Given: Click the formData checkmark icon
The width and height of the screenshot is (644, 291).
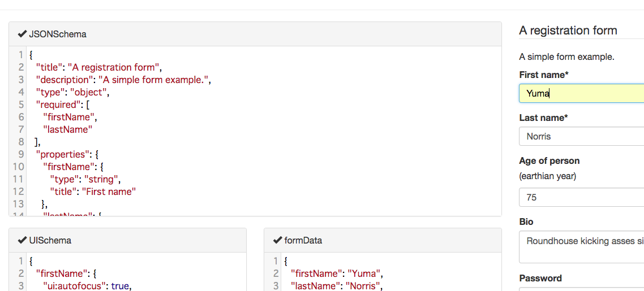Looking at the screenshot, I should 277,241.
